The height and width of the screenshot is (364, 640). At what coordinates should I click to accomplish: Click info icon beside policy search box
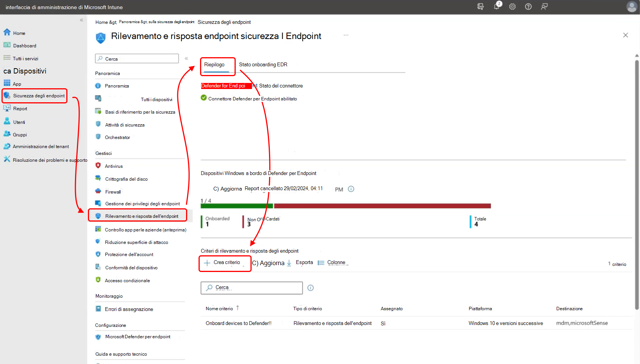[310, 288]
